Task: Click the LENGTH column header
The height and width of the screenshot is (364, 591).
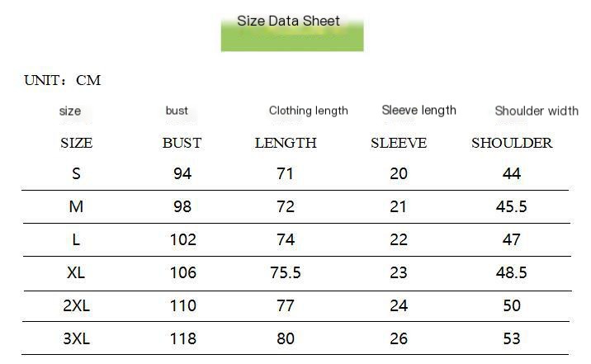Action: (286, 143)
